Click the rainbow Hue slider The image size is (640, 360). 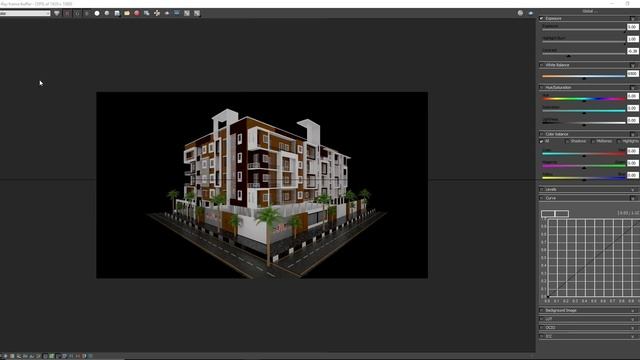pos(584,99)
